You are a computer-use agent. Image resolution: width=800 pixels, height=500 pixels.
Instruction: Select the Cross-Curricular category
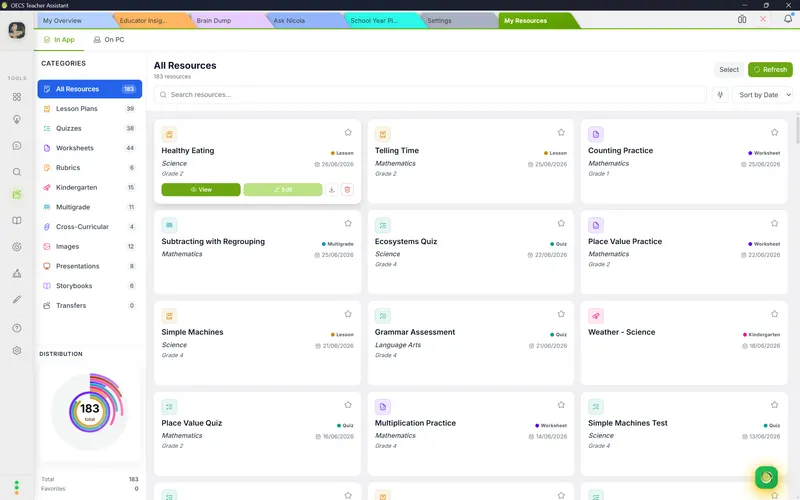coord(90,227)
